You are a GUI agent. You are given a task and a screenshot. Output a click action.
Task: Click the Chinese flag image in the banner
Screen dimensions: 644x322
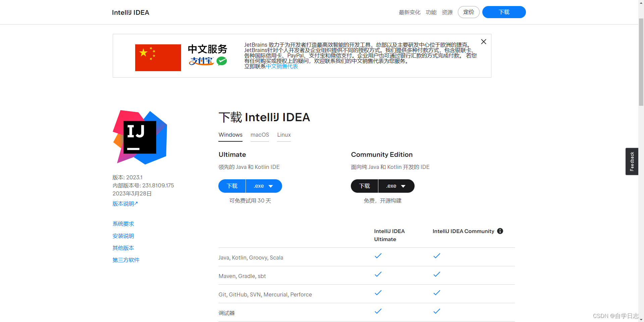(158, 57)
